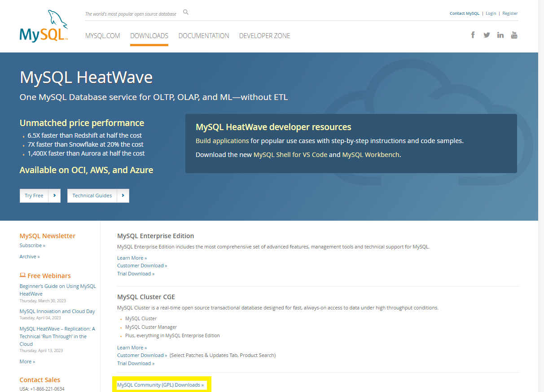Click the MySQL Enterprise Edition heading
The image size is (544, 392).
tap(155, 236)
